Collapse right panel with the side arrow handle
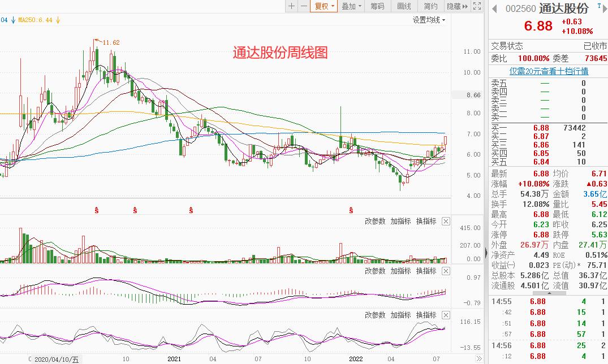The width and height of the screenshot is (608, 364). pos(486,253)
